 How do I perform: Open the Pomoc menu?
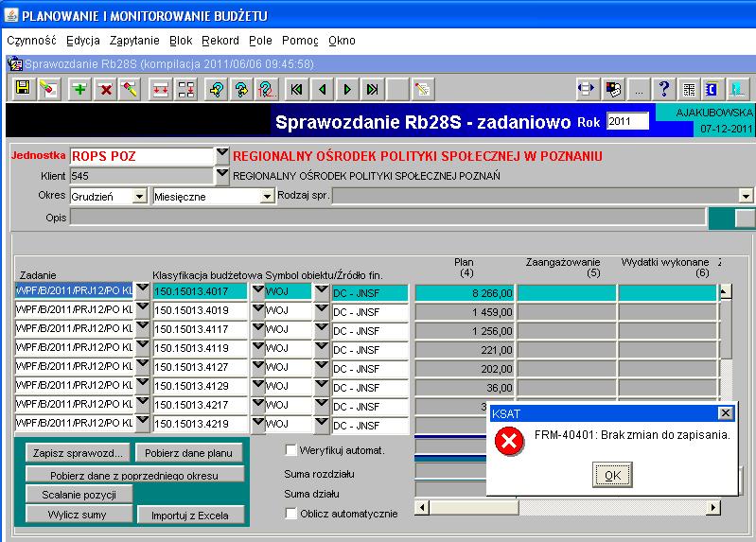point(300,41)
